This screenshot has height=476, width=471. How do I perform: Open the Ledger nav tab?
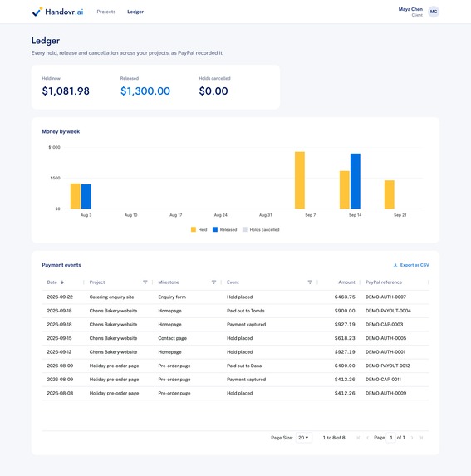(x=135, y=12)
